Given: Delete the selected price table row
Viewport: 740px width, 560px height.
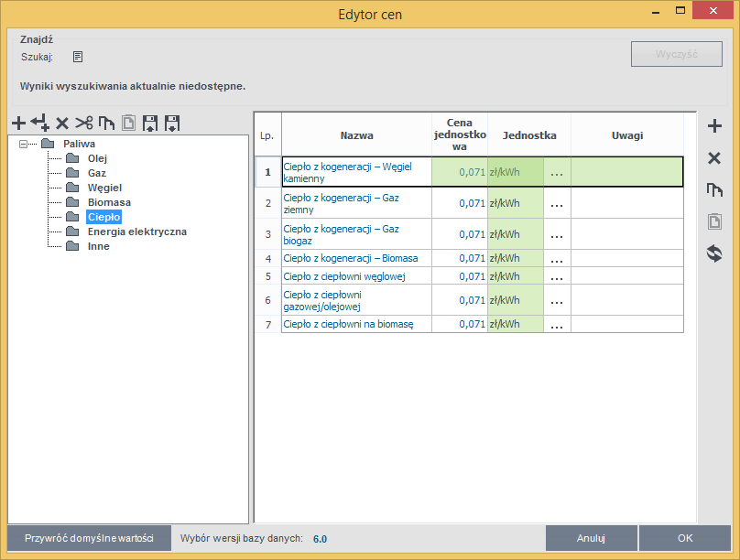Looking at the screenshot, I should pyautogui.click(x=714, y=158).
